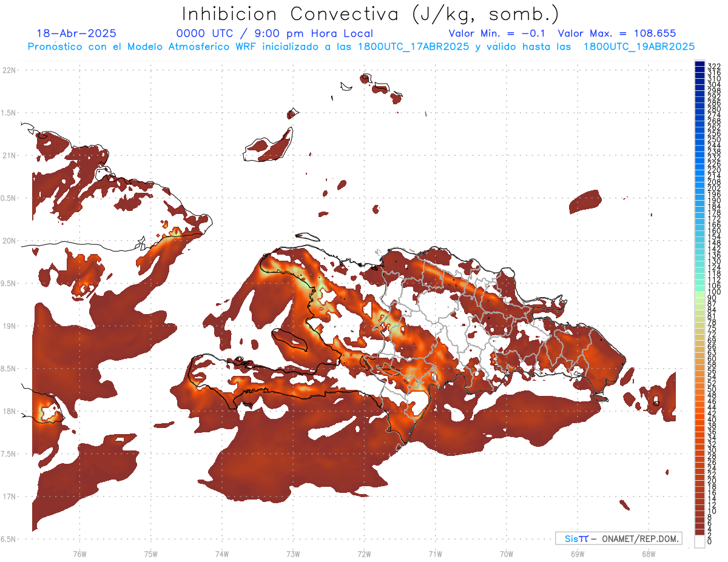Click the '18N' latitude label
Screen dimensions: 728x562
pos(10,412)
